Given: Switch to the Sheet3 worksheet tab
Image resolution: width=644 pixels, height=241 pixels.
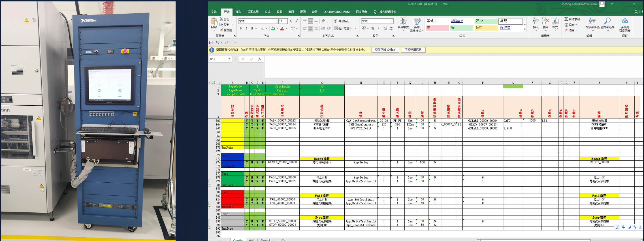Looking at the screenshot, I should [265, 240].
